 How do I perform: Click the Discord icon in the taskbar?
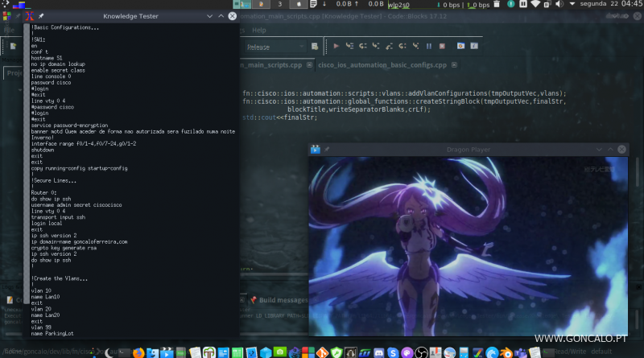pyautogui.click(x=378, y=352)
